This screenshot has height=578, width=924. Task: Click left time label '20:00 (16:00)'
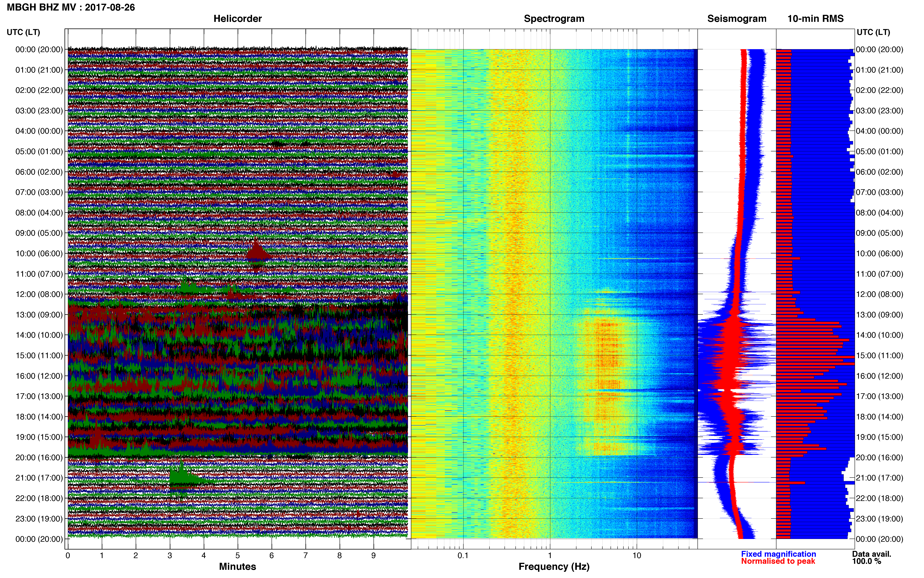(x=39, y=457)
